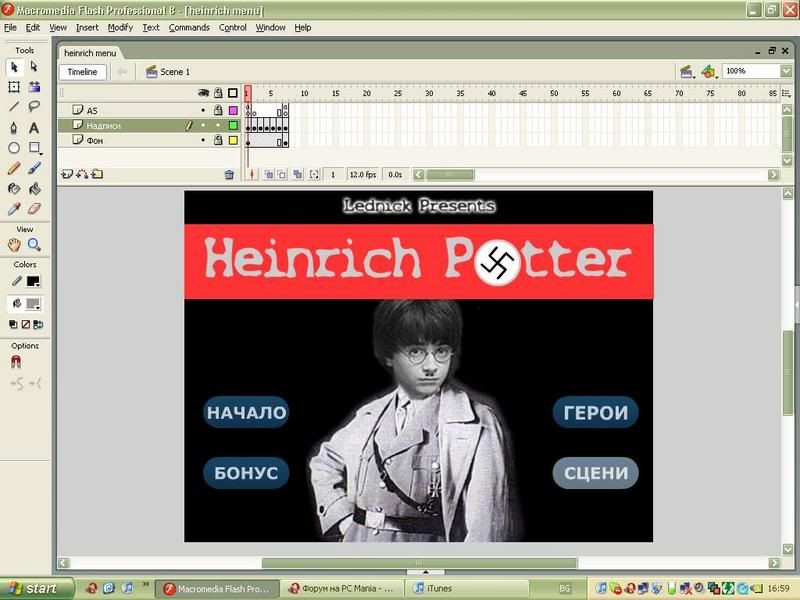The width and height of the screenshot is (800, 600).
Task: Select the Oval tool
Action: click(14, 148)
